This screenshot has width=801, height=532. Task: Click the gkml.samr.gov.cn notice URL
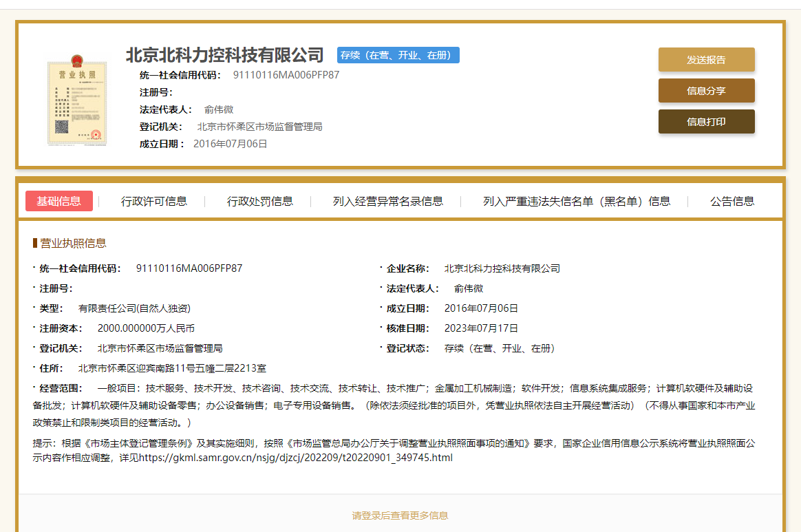(x=296, y=458)
